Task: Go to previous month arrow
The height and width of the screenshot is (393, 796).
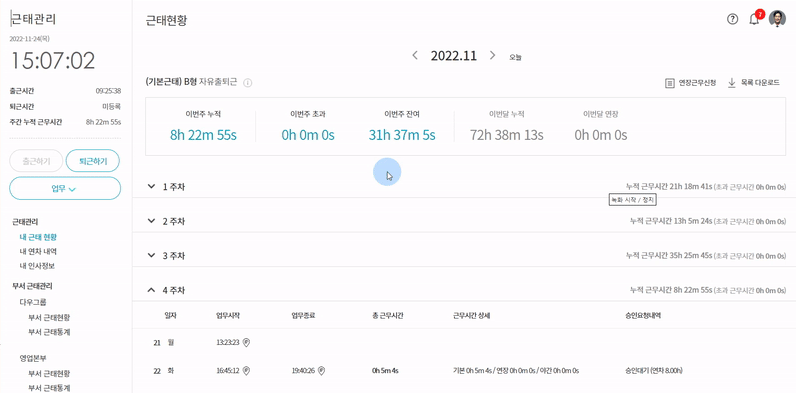Action: click(415, 55)
